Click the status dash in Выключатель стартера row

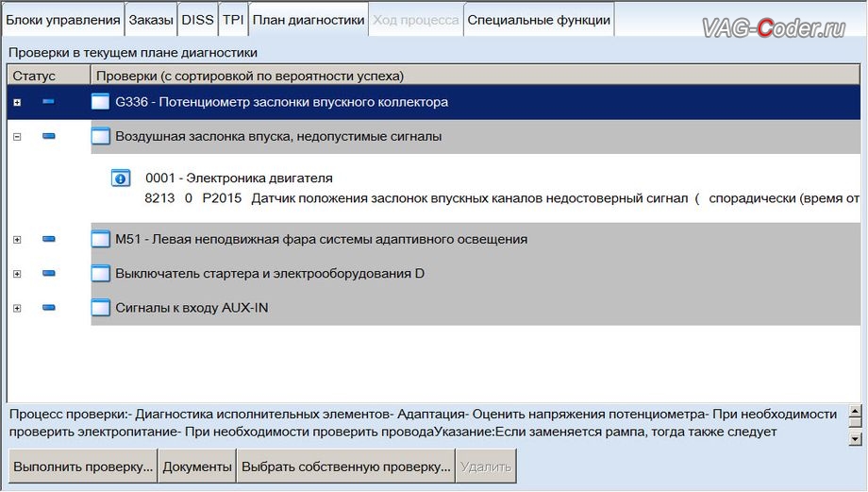tap(49, 273)
